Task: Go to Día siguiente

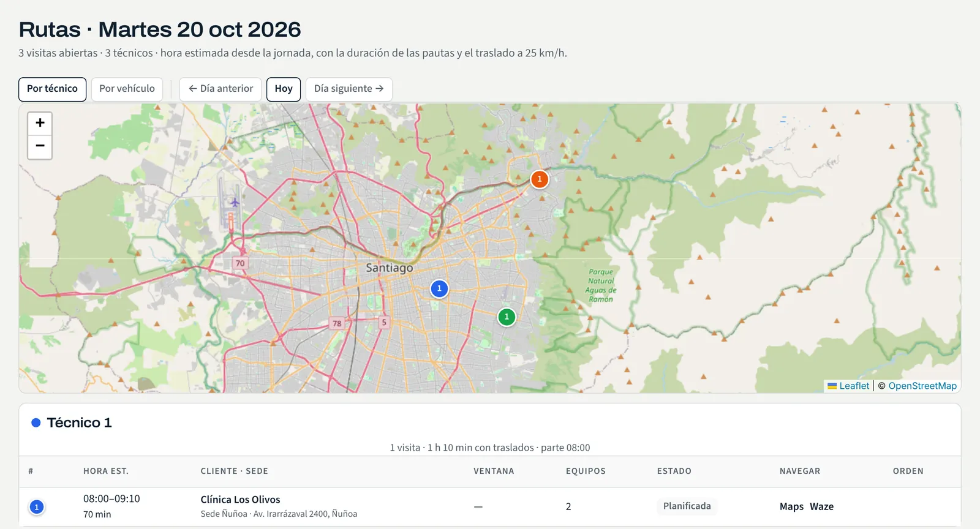Action: point(349,89)
